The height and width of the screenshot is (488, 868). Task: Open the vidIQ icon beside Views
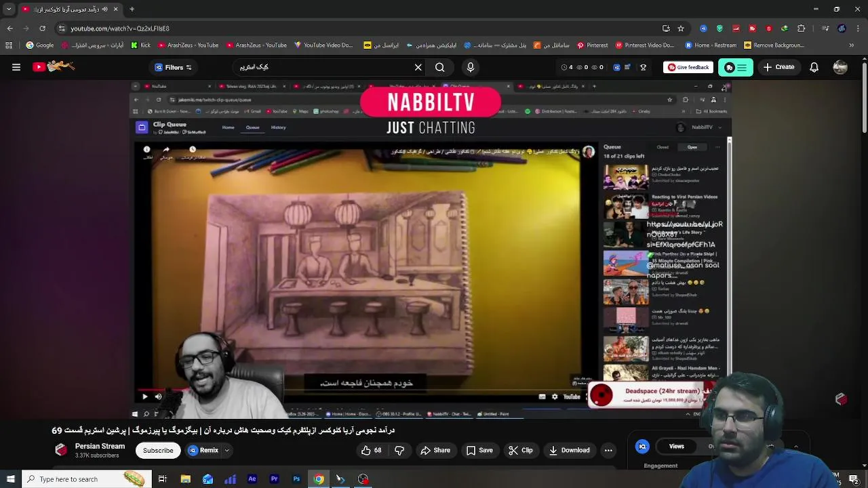(x=642, y=446)
